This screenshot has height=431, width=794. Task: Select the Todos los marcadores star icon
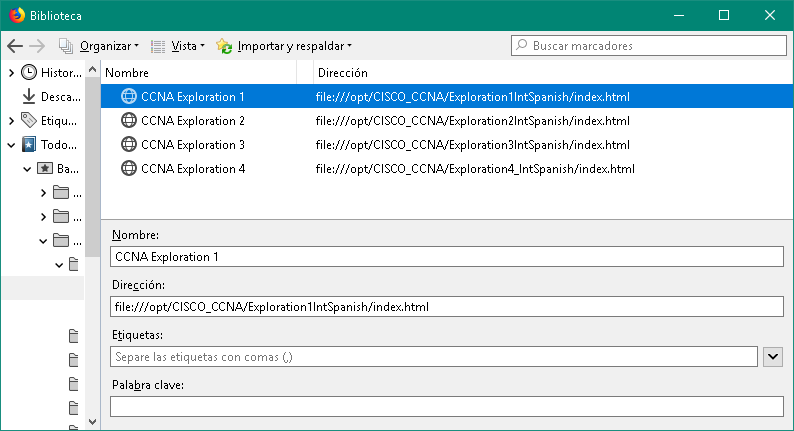tap(29, 144)
